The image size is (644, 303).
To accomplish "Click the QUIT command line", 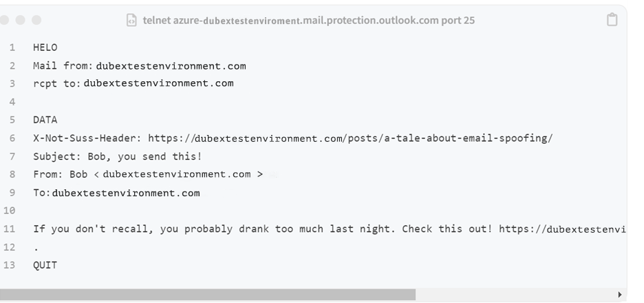I will pyautogui.click(x=45, y=265).
